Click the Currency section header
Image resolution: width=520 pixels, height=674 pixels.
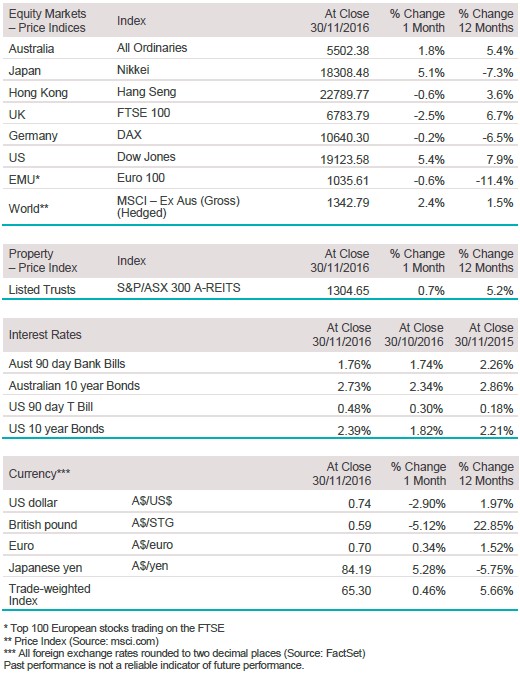[39, 474]
